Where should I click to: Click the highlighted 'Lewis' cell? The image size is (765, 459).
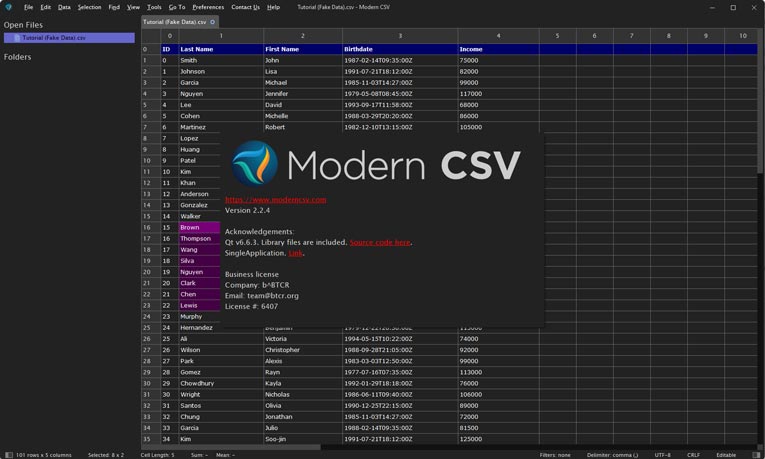point(200,305)
